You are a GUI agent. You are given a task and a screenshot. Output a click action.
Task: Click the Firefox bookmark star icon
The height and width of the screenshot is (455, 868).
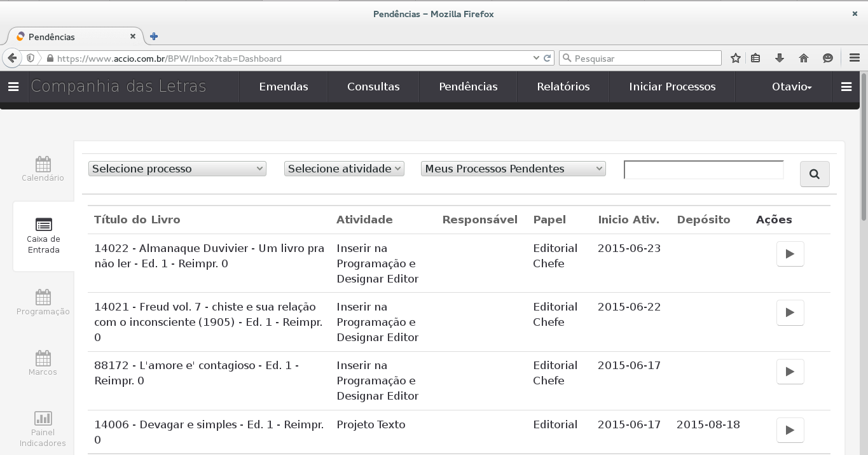[736, 59]
